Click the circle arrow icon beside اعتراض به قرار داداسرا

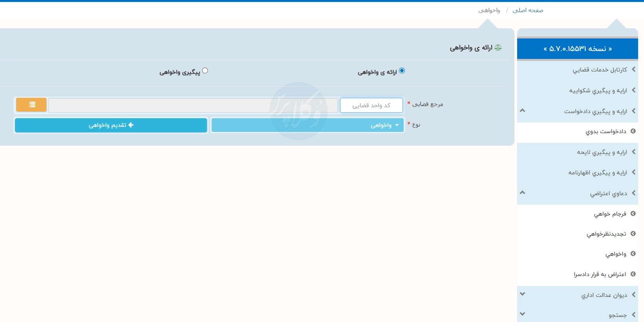coord(633,274)
